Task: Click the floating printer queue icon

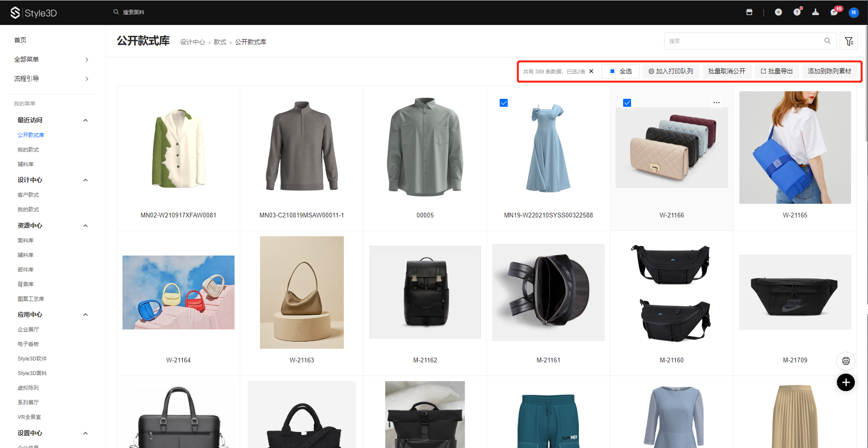Action: point(846,361)
